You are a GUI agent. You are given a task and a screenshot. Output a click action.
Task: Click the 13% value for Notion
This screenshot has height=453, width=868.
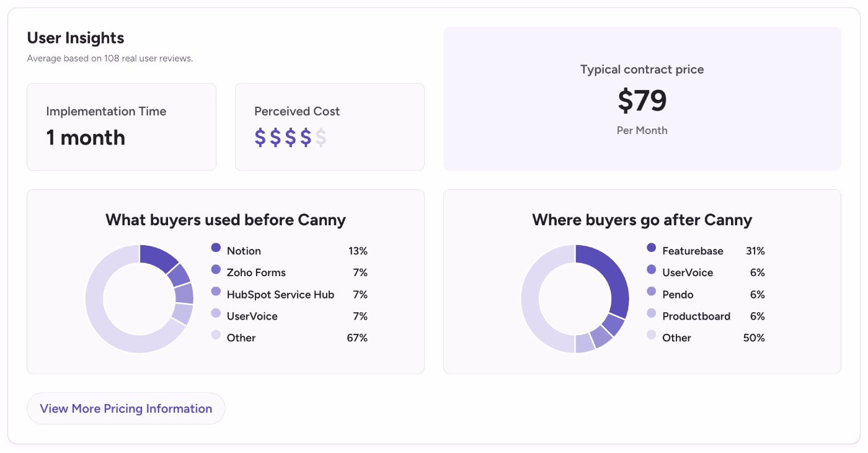tap(358, 251)
